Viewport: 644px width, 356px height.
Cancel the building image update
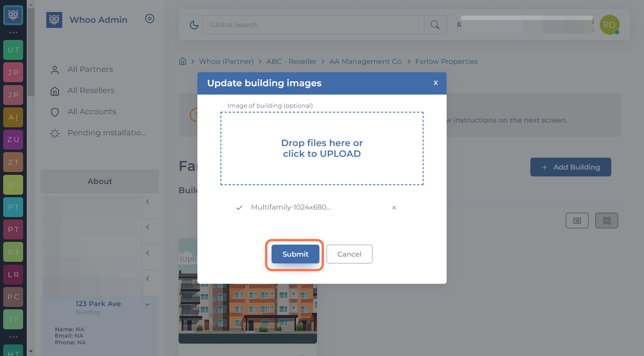pyautogui.click(x=349, y=254)
